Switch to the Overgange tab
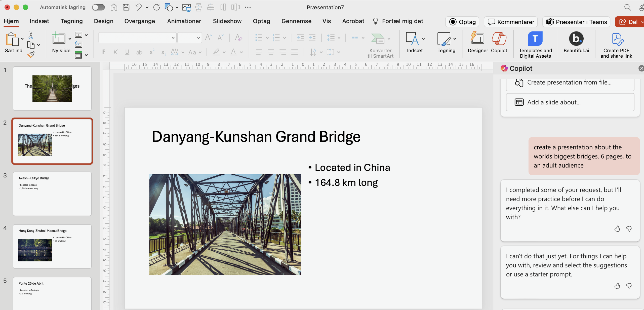 [x=140, y=21]
